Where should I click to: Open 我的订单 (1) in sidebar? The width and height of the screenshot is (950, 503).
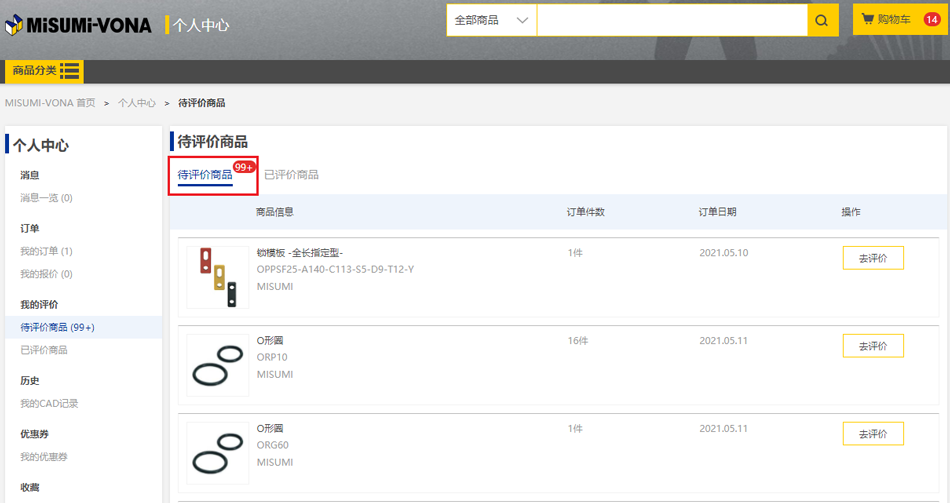point(46,251)
